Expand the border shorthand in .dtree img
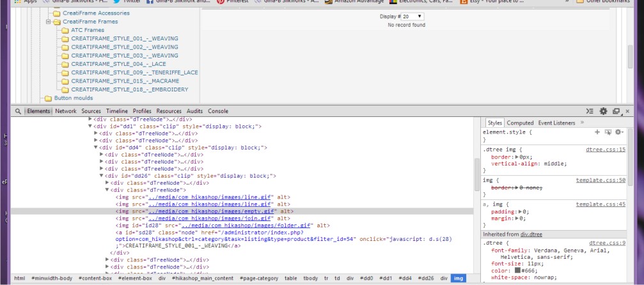 click(x=517, y=157)
